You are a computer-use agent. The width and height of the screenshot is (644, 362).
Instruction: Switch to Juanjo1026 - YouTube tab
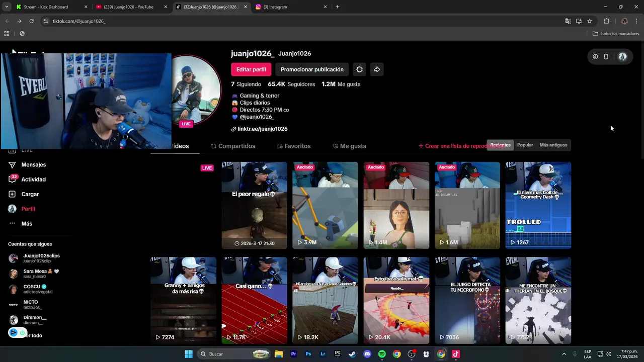click(132, 7)
